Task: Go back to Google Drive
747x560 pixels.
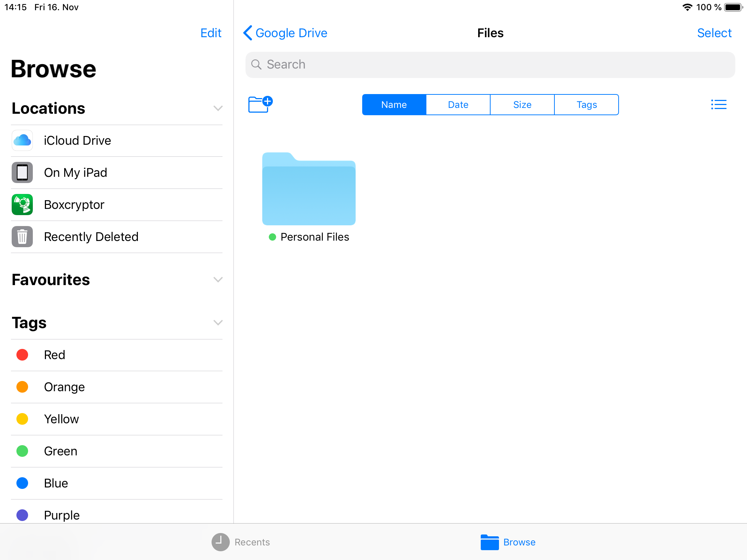Action: click(285, 33)
